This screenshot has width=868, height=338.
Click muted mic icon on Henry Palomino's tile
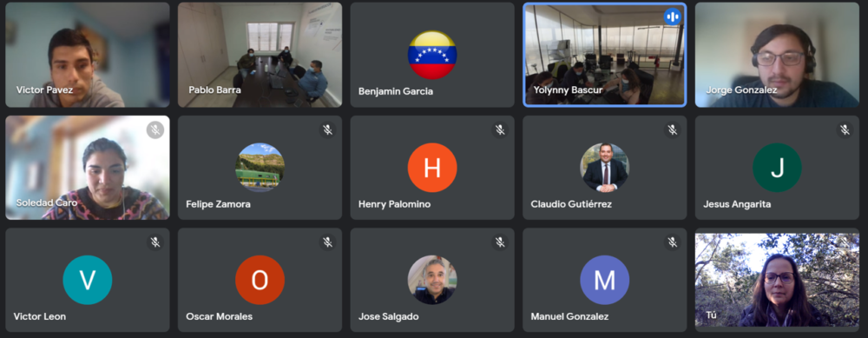click(500, 129)
